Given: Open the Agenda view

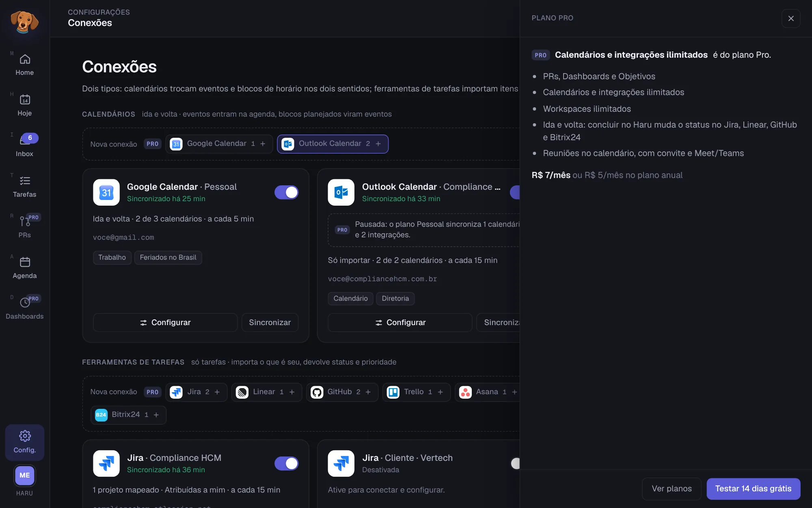Looking at the screenshot, I should (x=24, y=268).
